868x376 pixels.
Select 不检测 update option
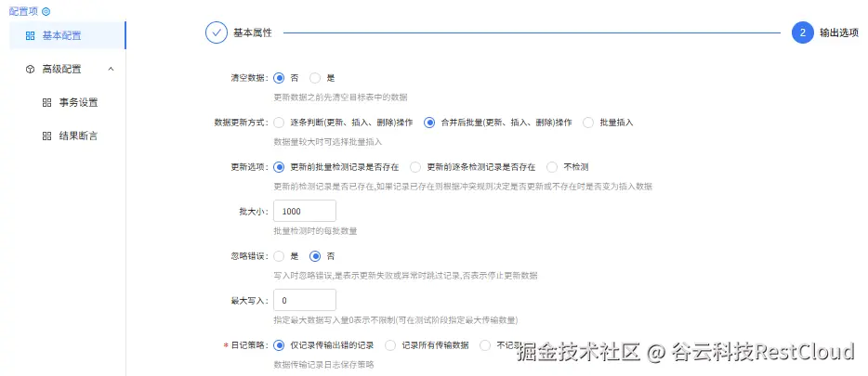click(x=552, y=167)
